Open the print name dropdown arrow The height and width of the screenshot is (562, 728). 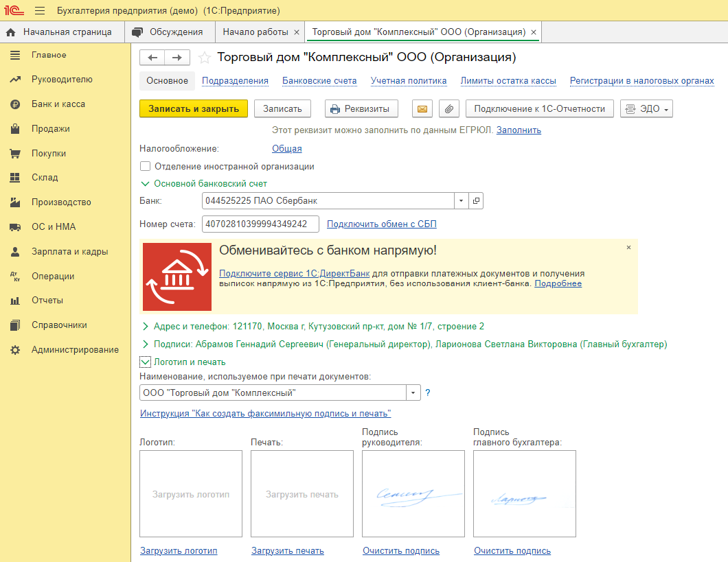pyautogui.click(x=413, y=393)
